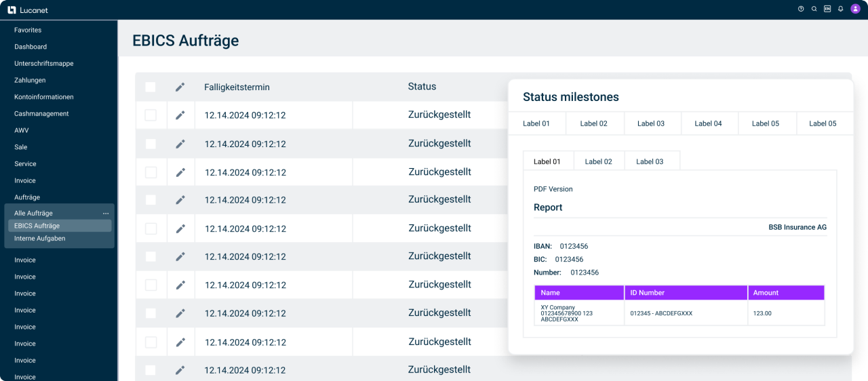This screenshot has height=381, width=868.
Task: Check the checkbox in first data row
Action: 151,115
